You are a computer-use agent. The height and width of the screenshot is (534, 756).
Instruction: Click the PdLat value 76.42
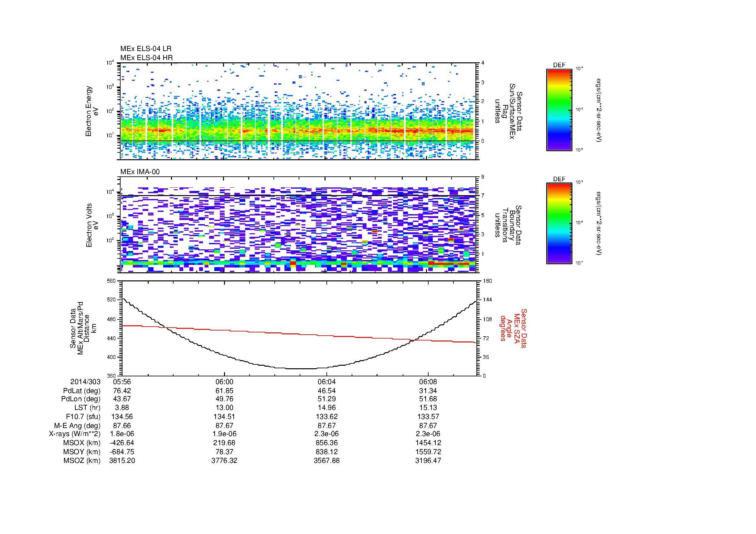click(x=122, y=391)
